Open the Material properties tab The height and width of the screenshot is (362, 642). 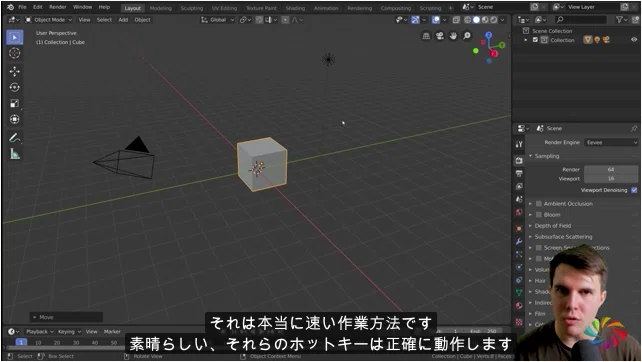[x=519, y=306]
